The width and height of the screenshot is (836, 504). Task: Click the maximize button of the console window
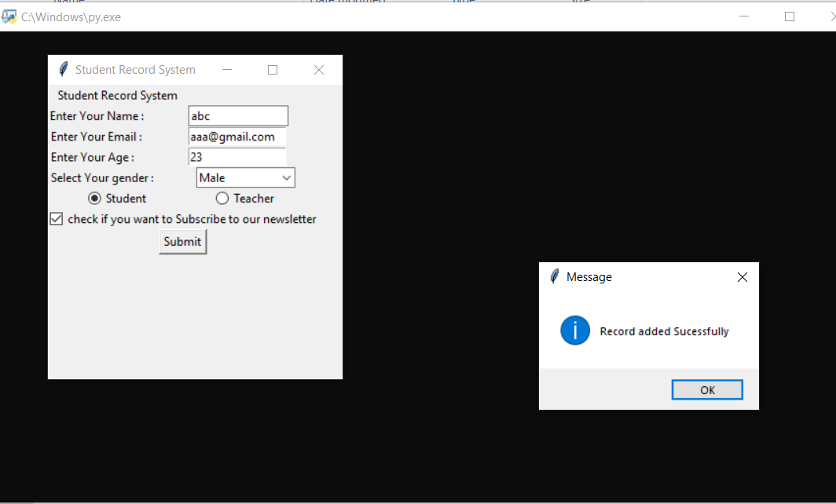tap(789, 16)
